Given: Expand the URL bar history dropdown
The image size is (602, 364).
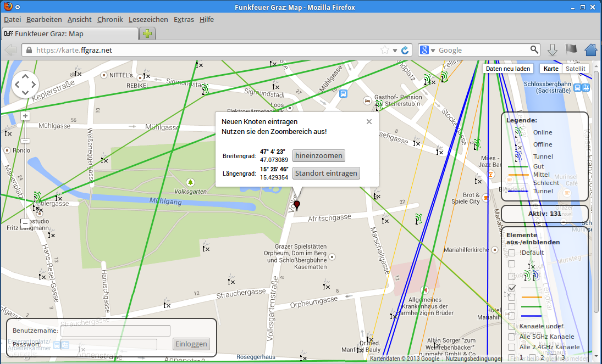Looking at the screenshot, I should point(395,50).
